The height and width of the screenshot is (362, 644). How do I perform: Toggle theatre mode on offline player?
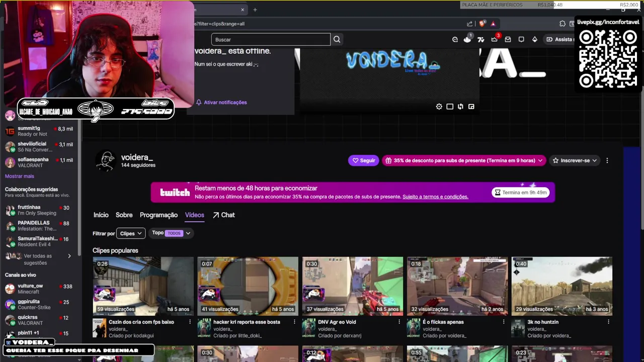450,107
